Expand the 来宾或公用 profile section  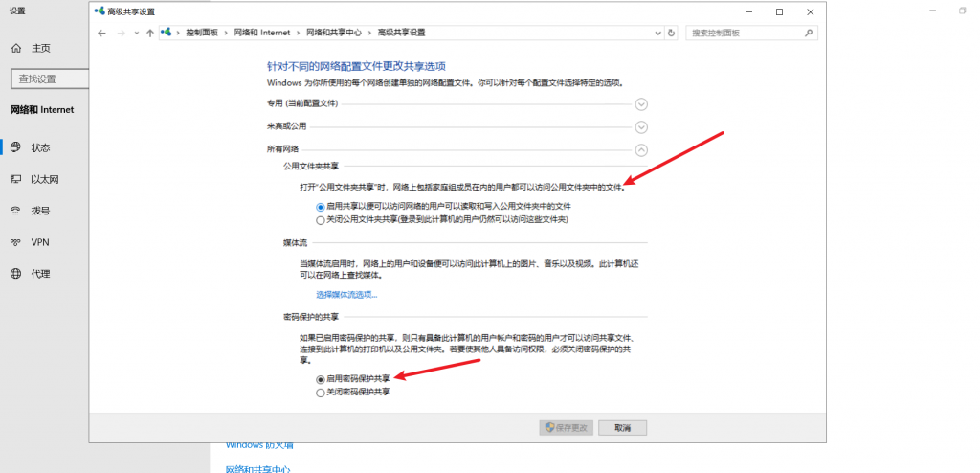coord(641,126)
